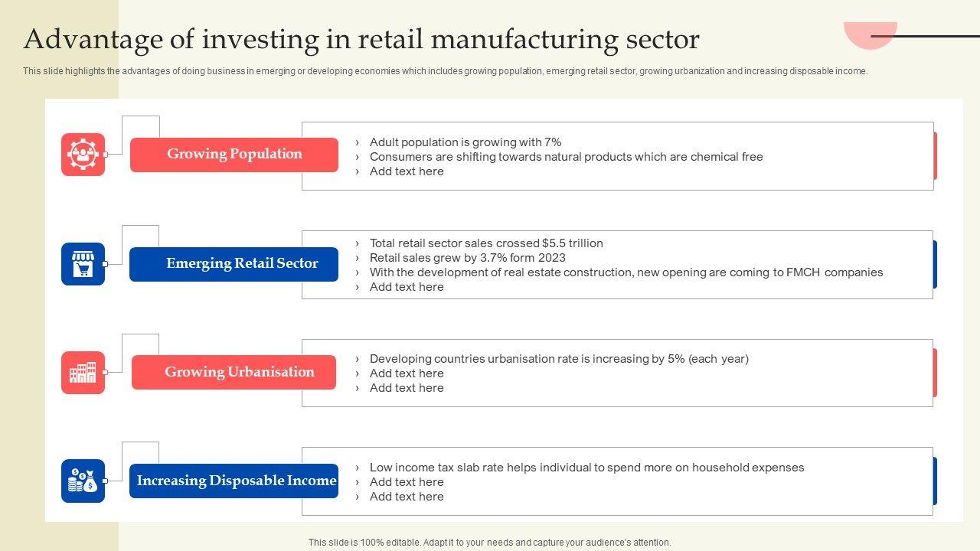
Task: Click the FMCH companies real estate bullet
Action: coord(626,272)
